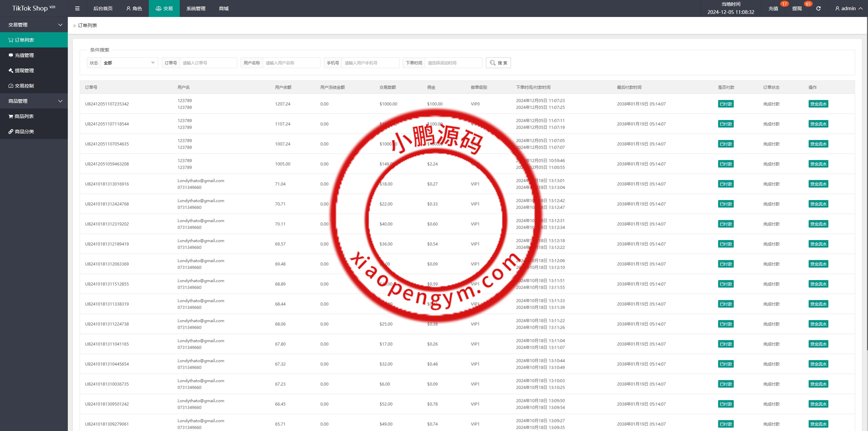The width and height of the screenshot is (868, 431).
Task: Open 提现管理 in the sidebar
Action: 24,71
